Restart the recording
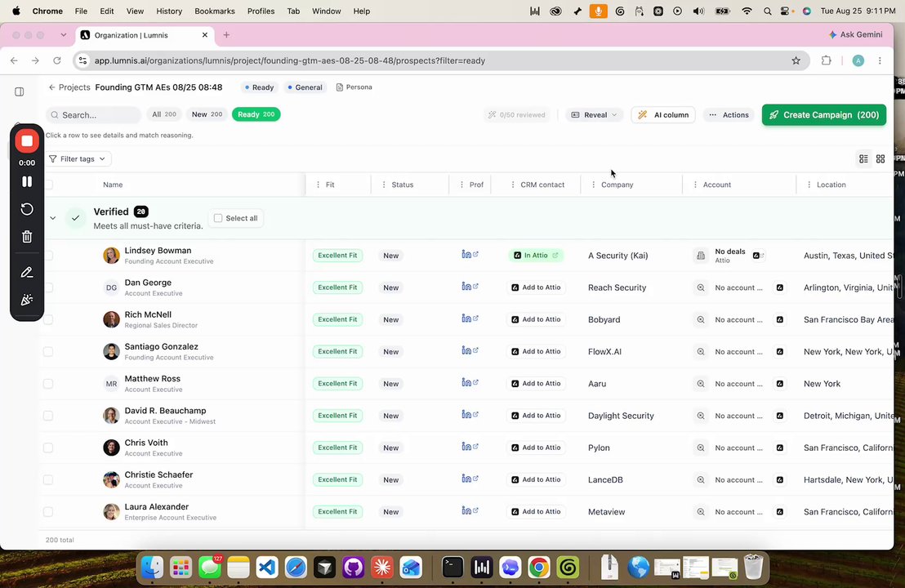The height and width of the screenshot is (588, 905). [27, 209]
